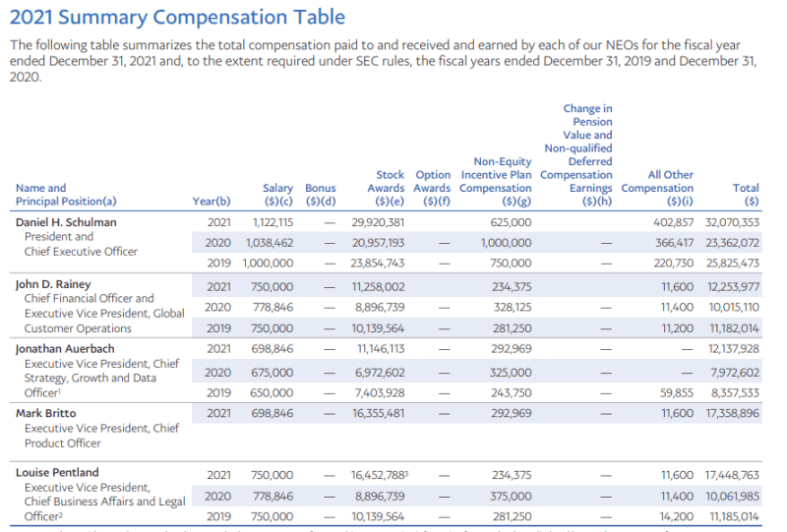787x532 pixels.
Task: Click 'Product Officer' title text
Action: [x=63, y=443]
